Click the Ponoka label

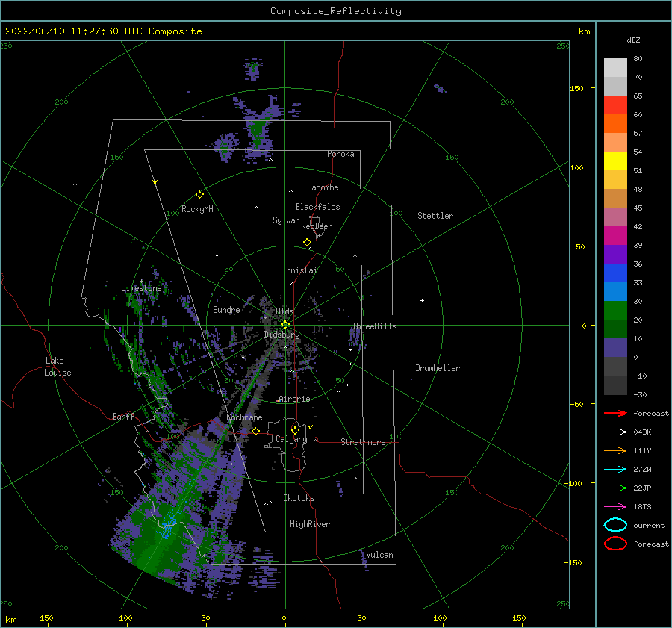tap(340, 154)
